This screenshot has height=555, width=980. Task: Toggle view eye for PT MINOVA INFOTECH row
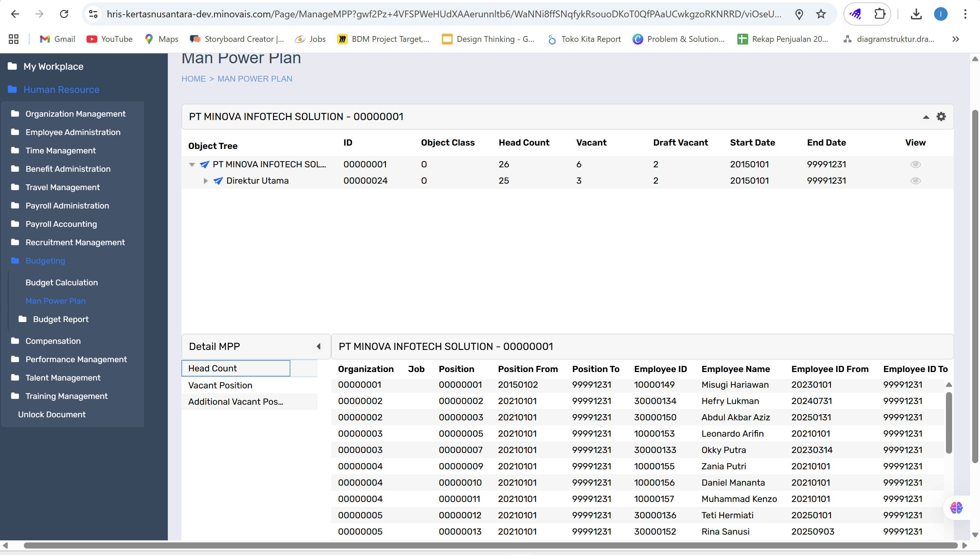pos(915,164)
